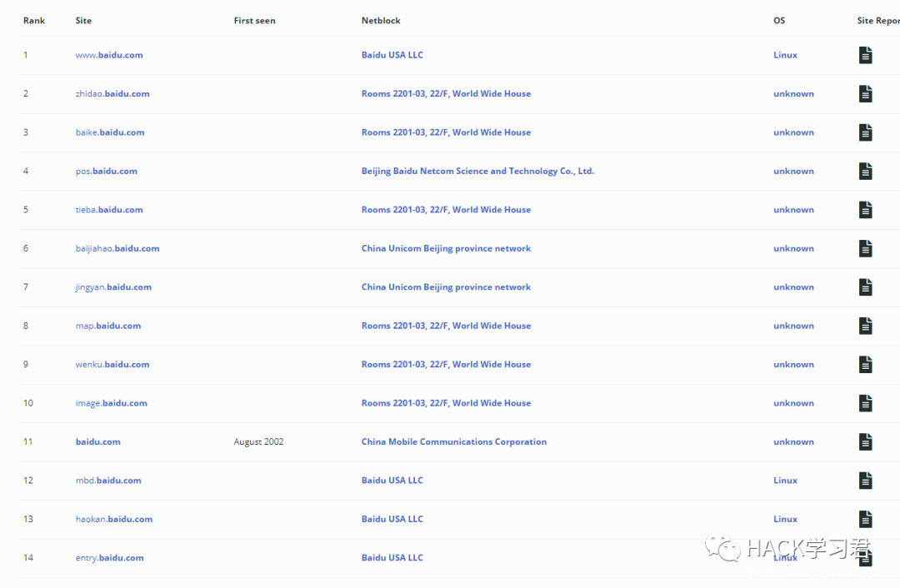Screen dimensions: 900x588
Task: Click the Rank column header
Action: [34, 21]
